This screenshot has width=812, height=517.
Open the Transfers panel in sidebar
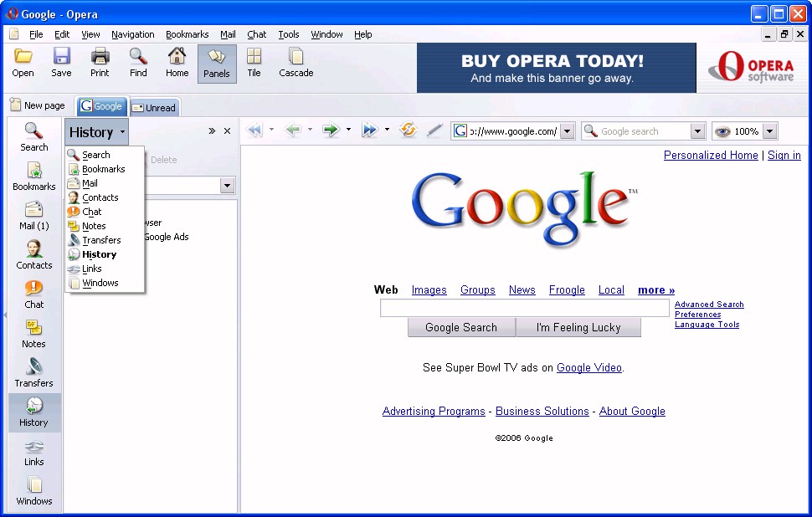(33, 373)
